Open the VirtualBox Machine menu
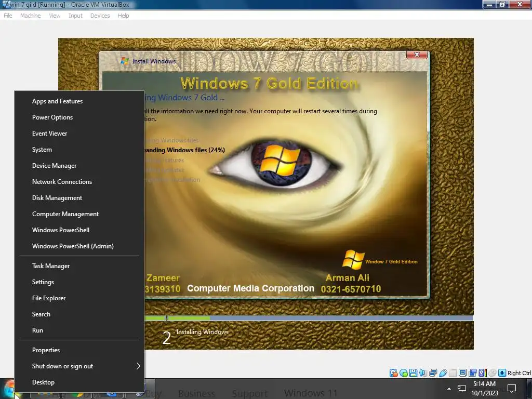 30,16
